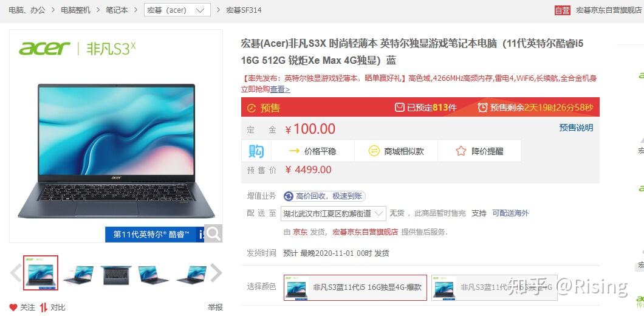Click the 价格平稳 price trend arrow

click(294, 151)
